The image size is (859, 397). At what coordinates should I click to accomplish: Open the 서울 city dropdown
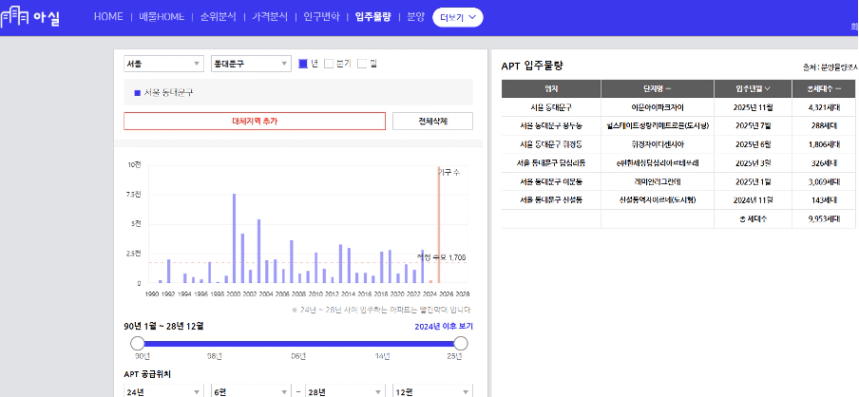164,64
